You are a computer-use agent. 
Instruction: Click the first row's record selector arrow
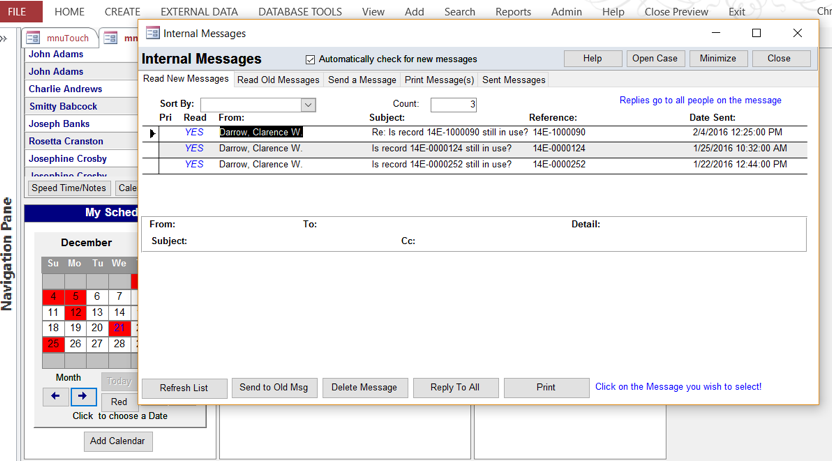(x=153, y=133)
